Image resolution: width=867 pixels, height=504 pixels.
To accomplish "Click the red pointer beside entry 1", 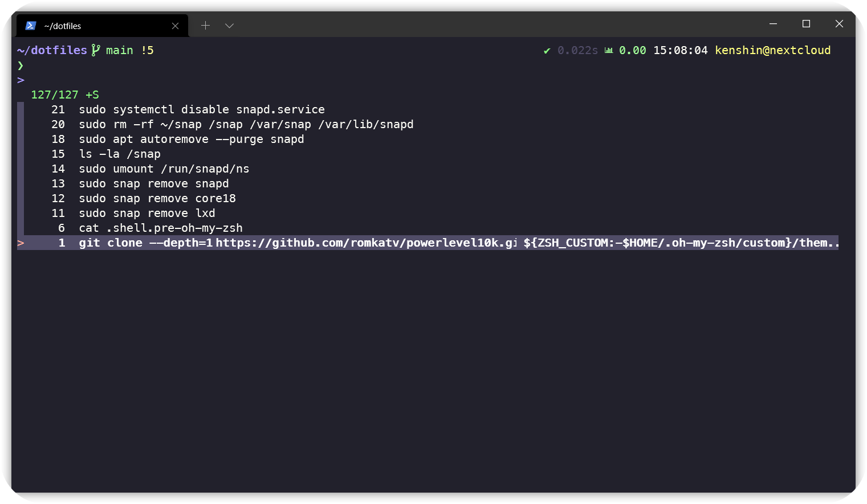I will pyautogui.click(x=21, y=243).
